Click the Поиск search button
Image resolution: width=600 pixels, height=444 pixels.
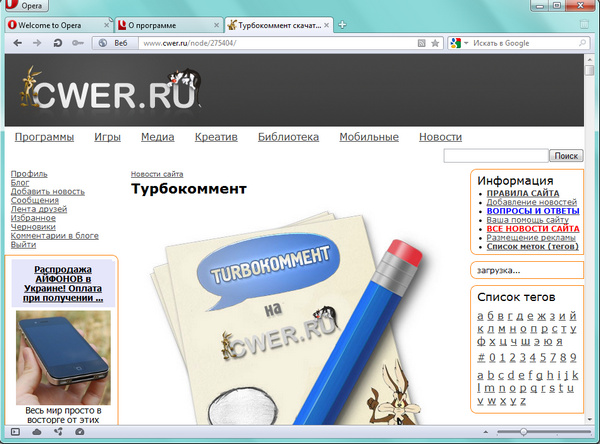click(566, 155)
